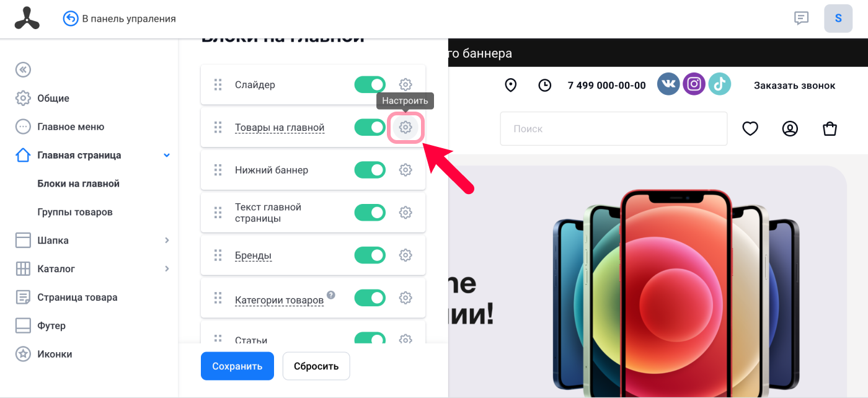
Task: Expand the Шапка section arrow
Action: (167, 240)
